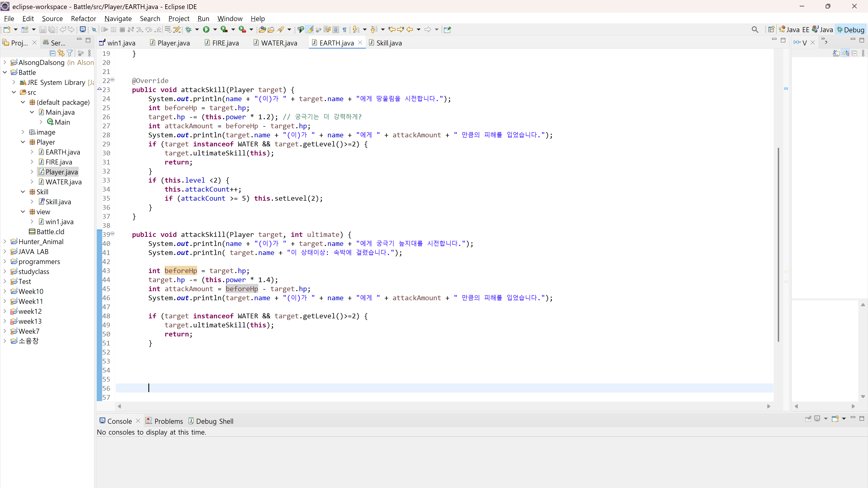This screenshot has height=488, width=868.
Task: Open FIRE.java in Project Explorer tree
Action: (x=59, y=162)
